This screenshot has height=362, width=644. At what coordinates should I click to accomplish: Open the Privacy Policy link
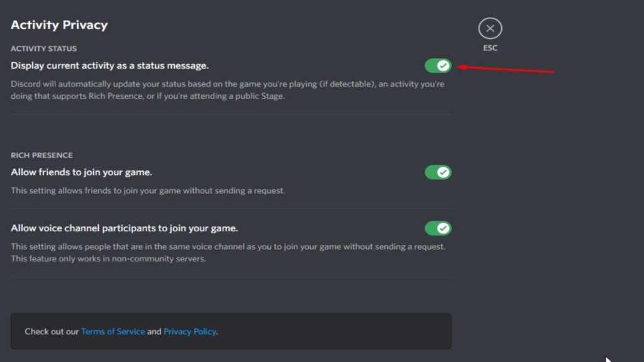click(x=190, y=331)
